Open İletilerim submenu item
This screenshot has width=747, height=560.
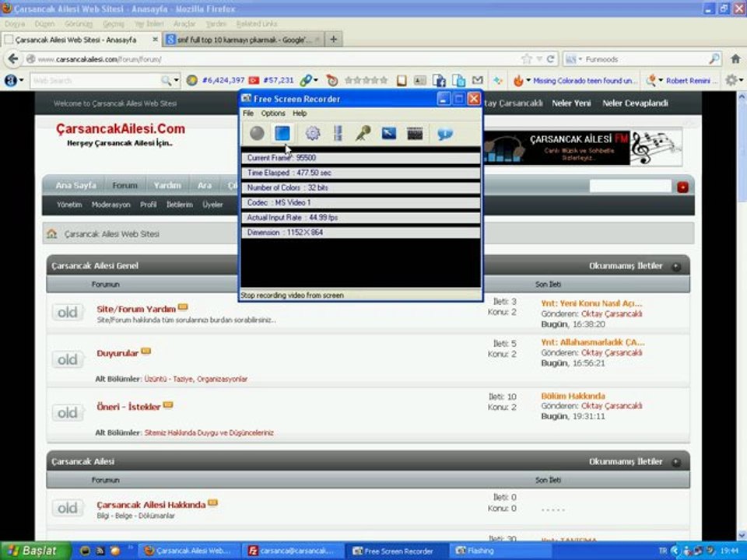180,205
